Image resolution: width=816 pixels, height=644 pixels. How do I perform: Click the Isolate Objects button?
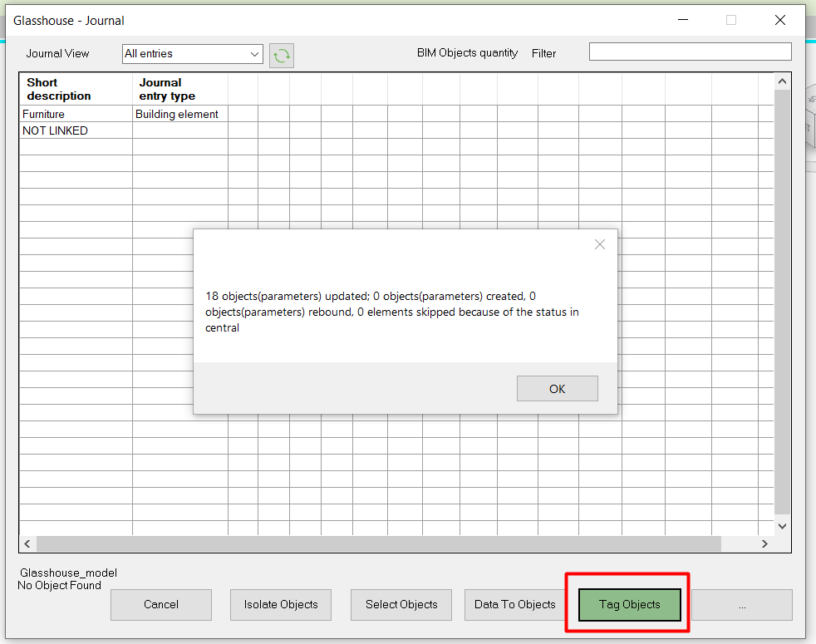[x=281, y=604]
